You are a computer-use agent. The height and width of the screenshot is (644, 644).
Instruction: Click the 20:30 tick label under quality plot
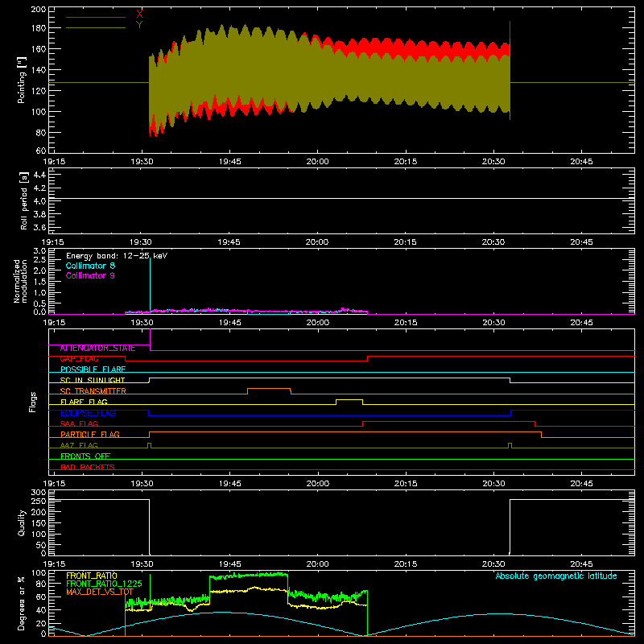(x=493, y=564)
